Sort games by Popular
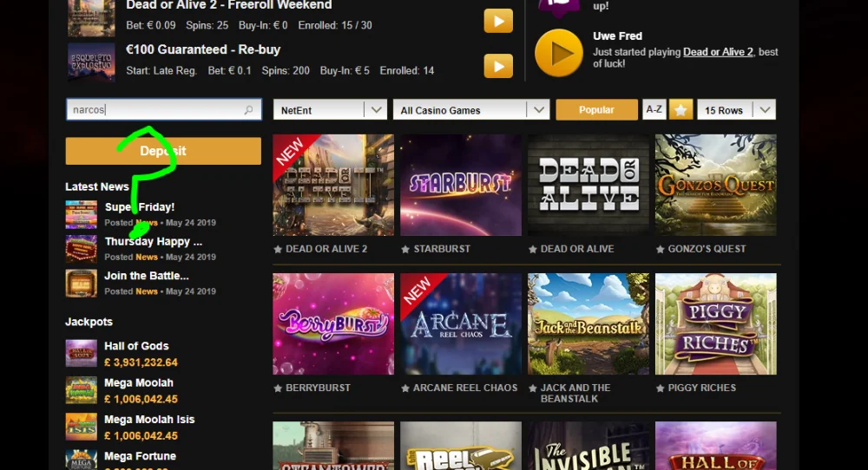The height and width of the screenshot is (470, 868). coord(597,110)
